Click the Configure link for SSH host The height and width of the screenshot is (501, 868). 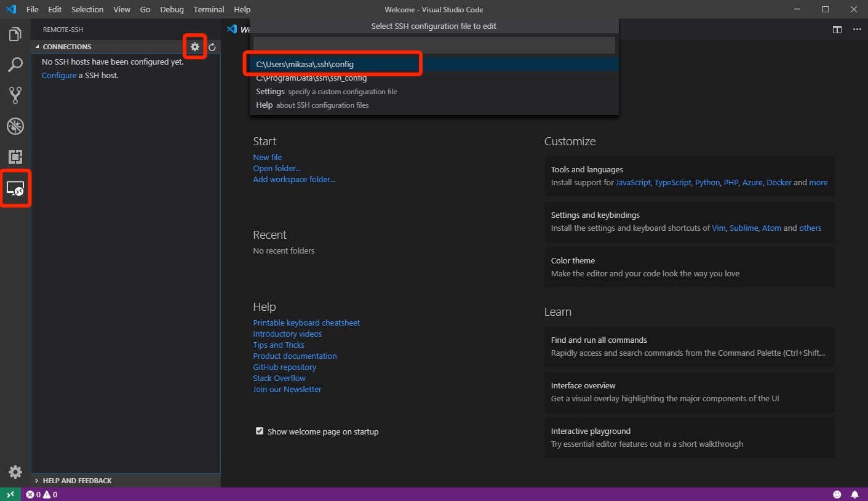point(59,75)
